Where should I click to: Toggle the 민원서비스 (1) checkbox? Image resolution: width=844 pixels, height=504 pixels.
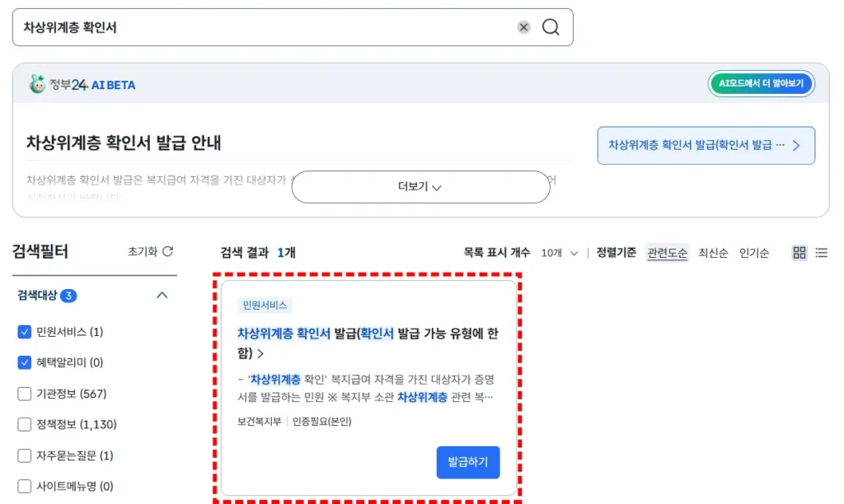(x=24, y=332)
